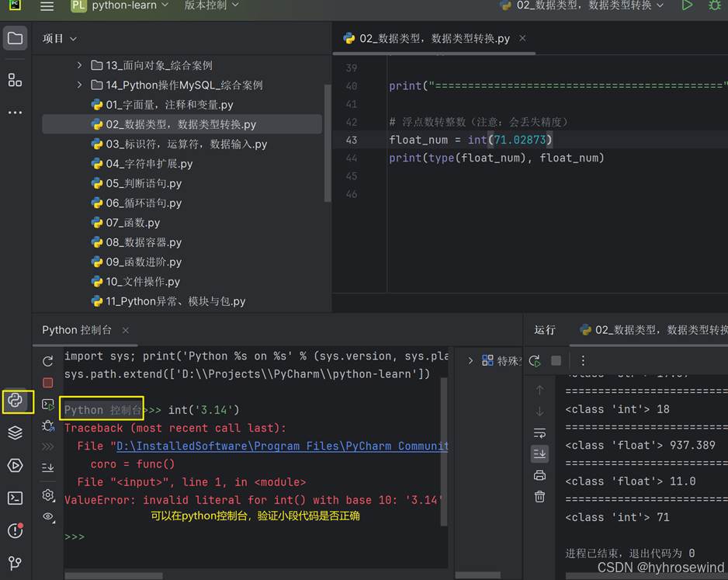Open file 01_字面量，注释和变量.py

tap(162, 105)
